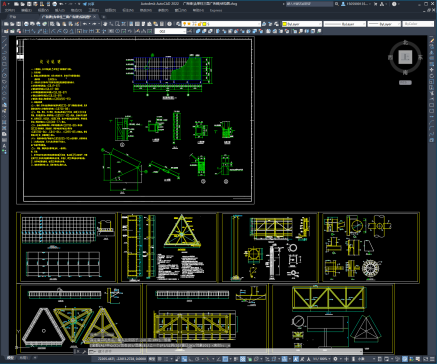Switch to the Model tab at bottom
This screenshot has height=364, width=437.
11,358
